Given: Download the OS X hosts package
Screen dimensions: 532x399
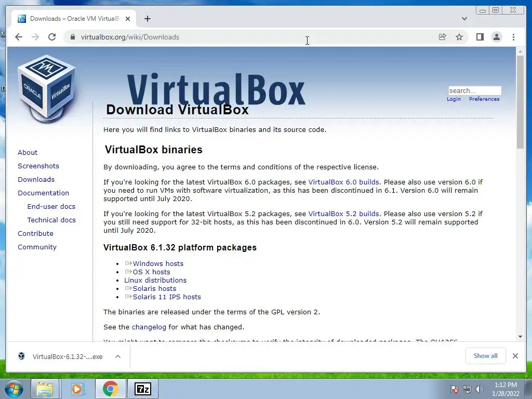Looking at the screenshot, I should pos(151,272).
